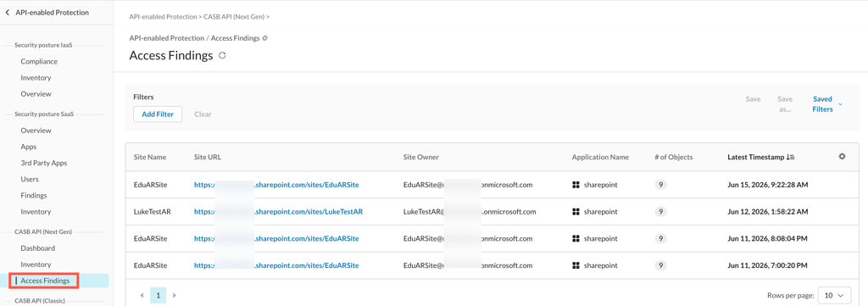Viewport: 868px width, 306px height.
Task: Click the objects count badge in the first row
Action: pyautogui.click(x=659, y=186)
